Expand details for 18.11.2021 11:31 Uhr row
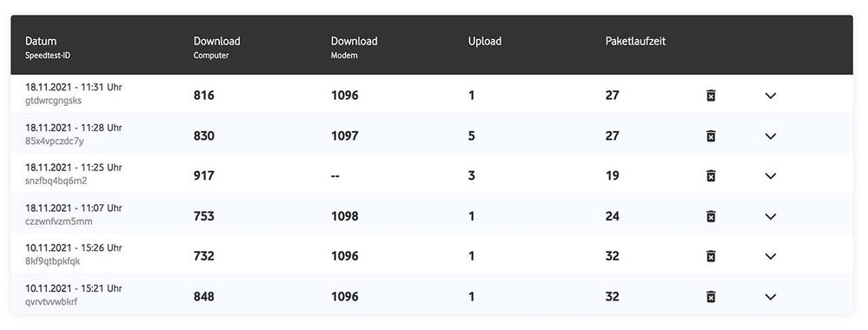868x330 pixels. click(x=771, y=96)
